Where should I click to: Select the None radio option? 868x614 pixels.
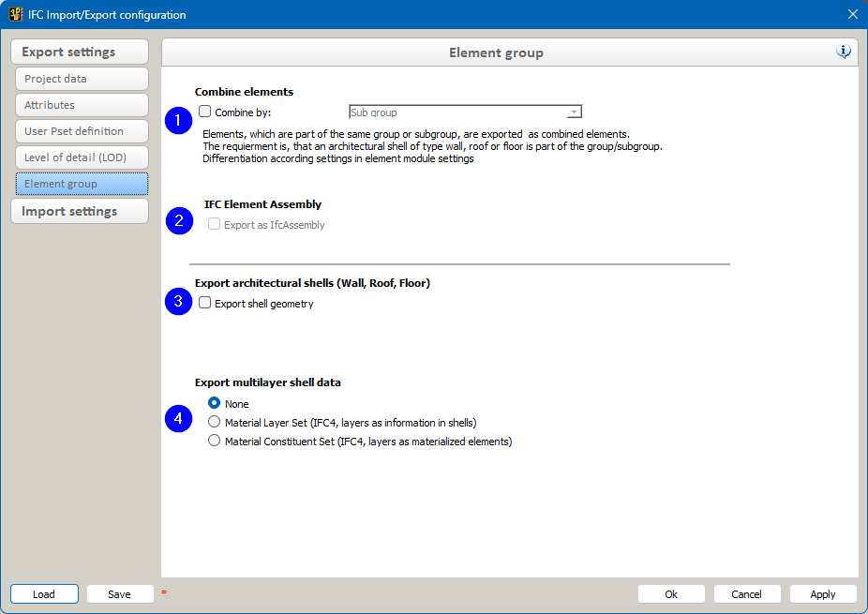coord(215,403)
